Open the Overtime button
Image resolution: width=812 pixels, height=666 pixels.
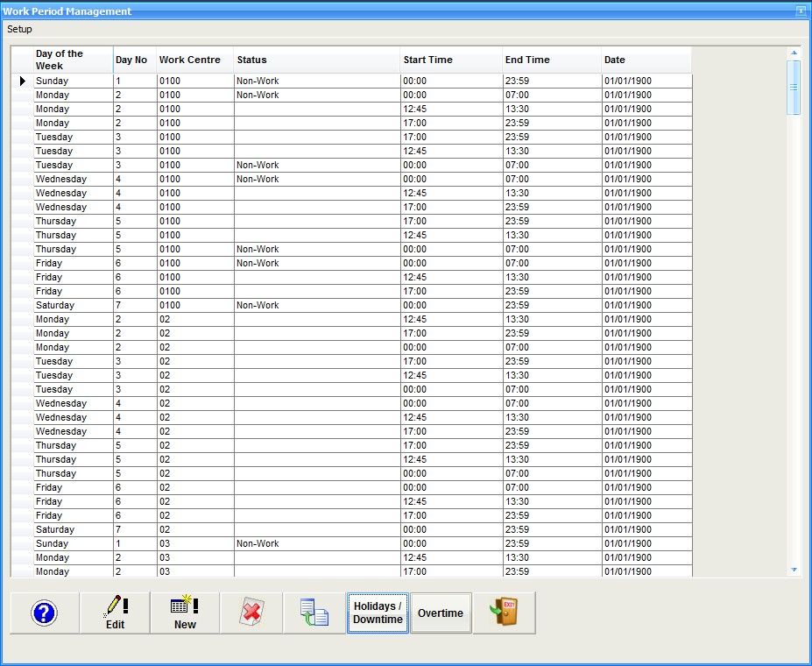[441, 613]
